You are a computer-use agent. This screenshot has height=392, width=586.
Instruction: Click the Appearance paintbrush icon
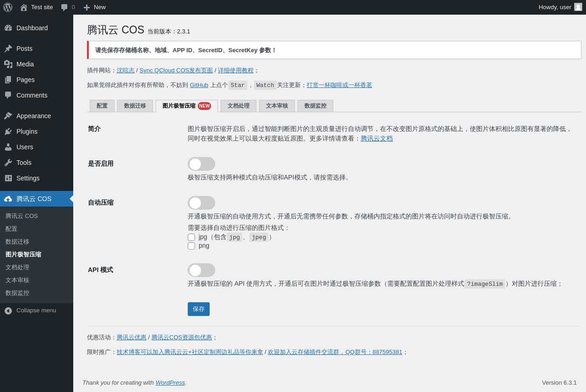[x=8, y=116]
